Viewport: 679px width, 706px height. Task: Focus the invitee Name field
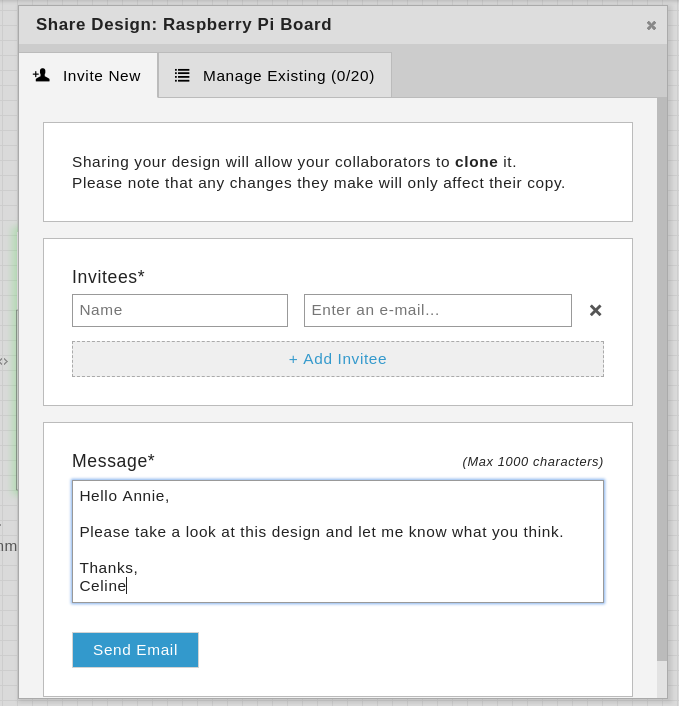pos(180,310)
